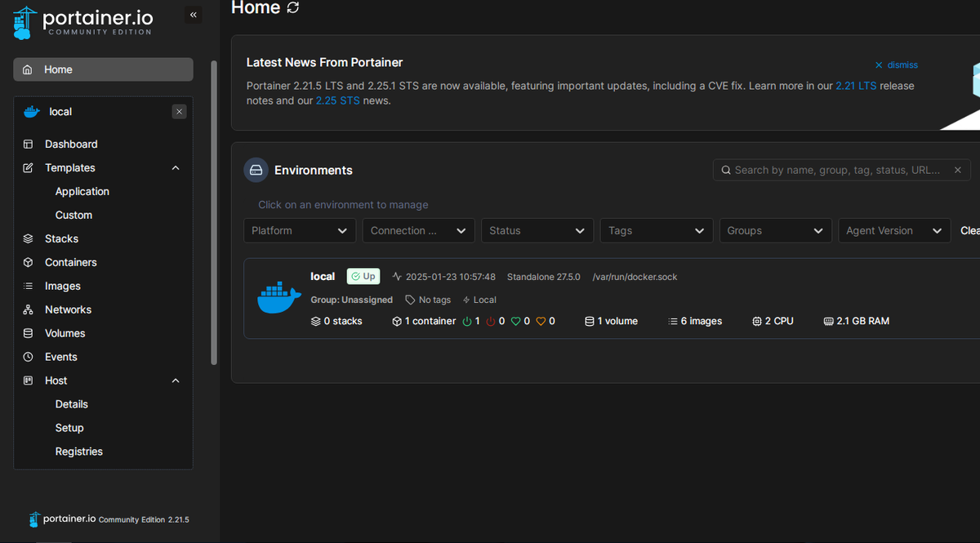This screenshot has width=980, height=543.
Task: Open Application templates
Action: click(x=82, y=191)
